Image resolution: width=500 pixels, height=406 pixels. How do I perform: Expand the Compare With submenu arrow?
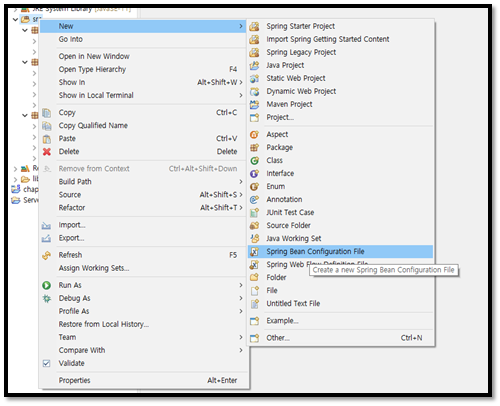coord(241,350)
